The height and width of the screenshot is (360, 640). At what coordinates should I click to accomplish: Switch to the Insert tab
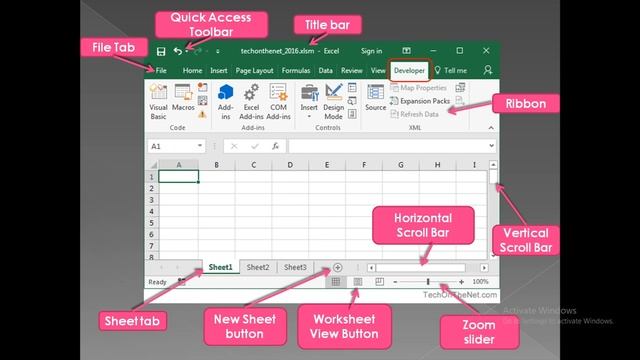coord(219,71)
